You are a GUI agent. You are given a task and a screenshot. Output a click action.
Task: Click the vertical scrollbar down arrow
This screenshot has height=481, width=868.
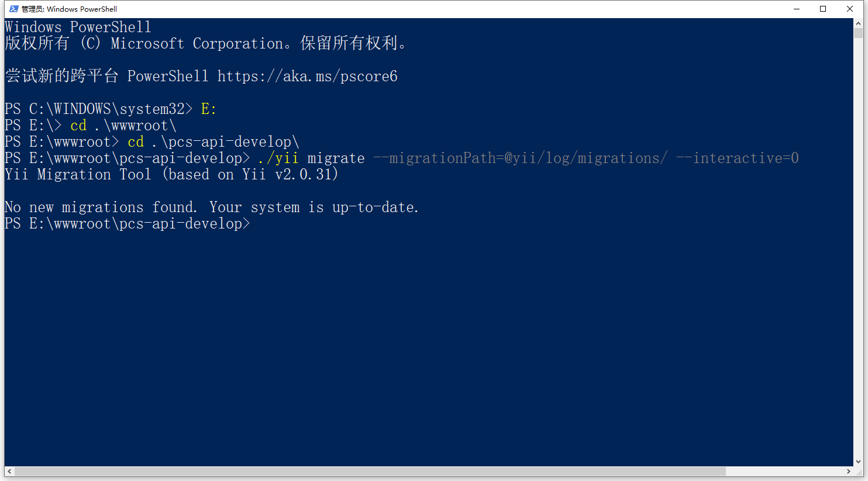click(858, 461)
